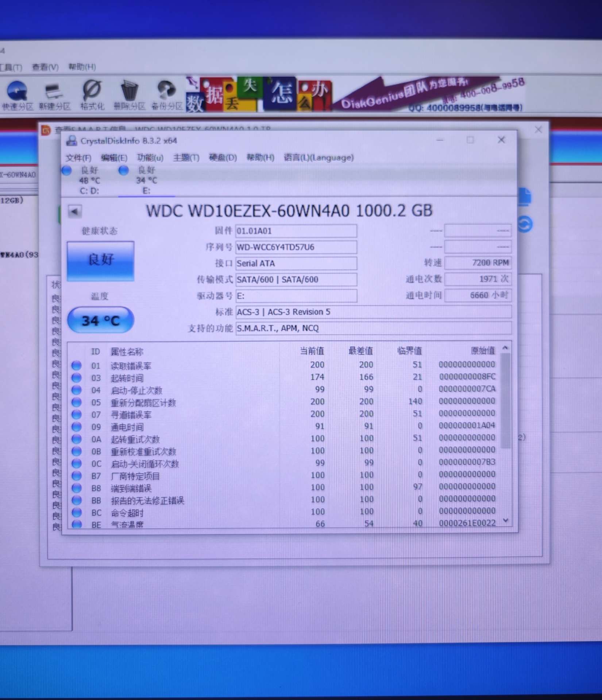Screen dimensions: 602x700
Task: Click the previous disk arrow button
Action: 75,211
